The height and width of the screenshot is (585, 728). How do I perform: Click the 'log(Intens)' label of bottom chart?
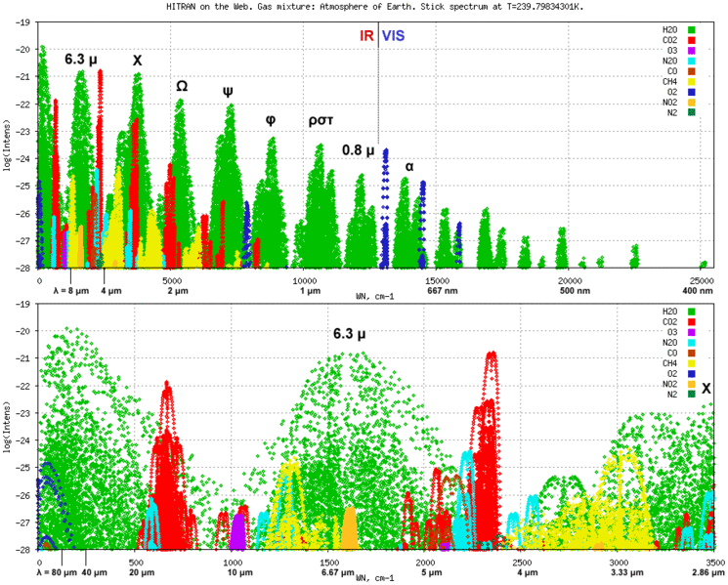(x=7, y=427)
